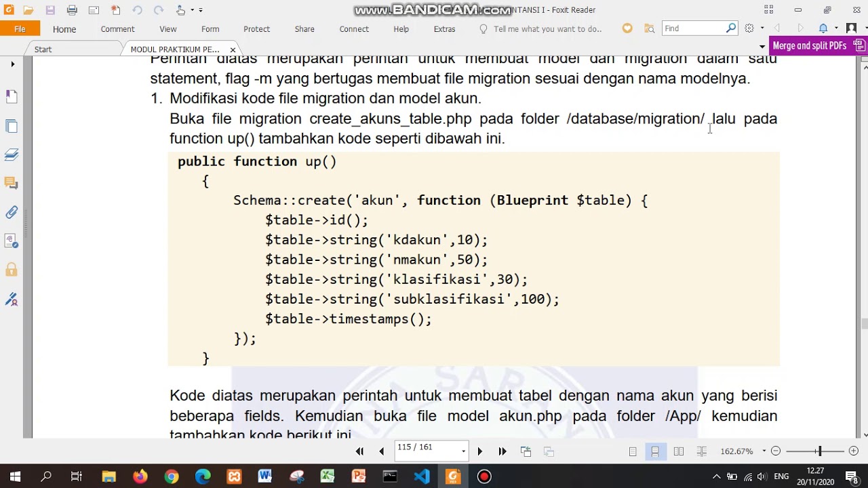The height and width of the screenshot is (488, 868).
Task: Go to the first page
Action: tap(359, 451)
